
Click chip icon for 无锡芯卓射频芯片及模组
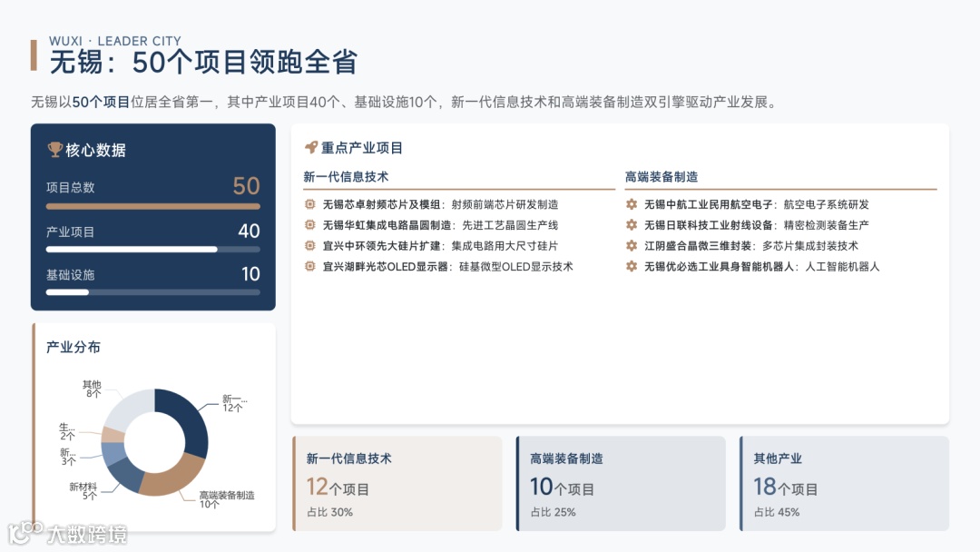click(309, 204)
